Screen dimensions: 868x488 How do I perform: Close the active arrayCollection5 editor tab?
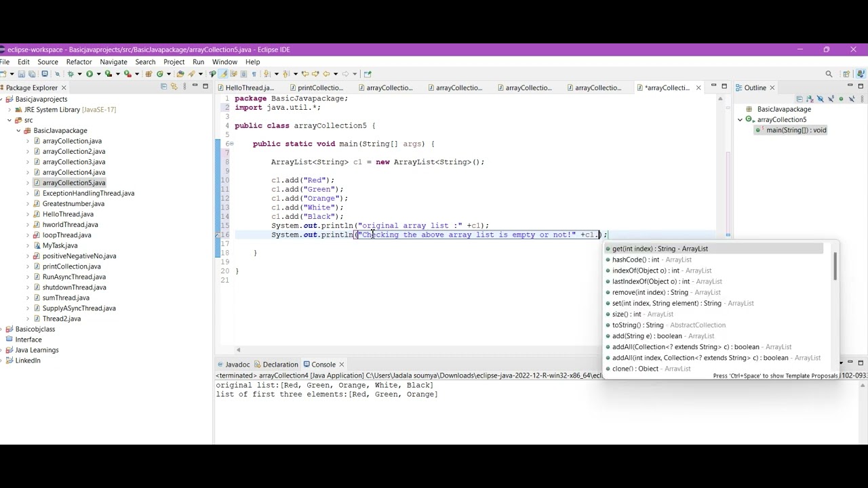[x=698, y=87]
